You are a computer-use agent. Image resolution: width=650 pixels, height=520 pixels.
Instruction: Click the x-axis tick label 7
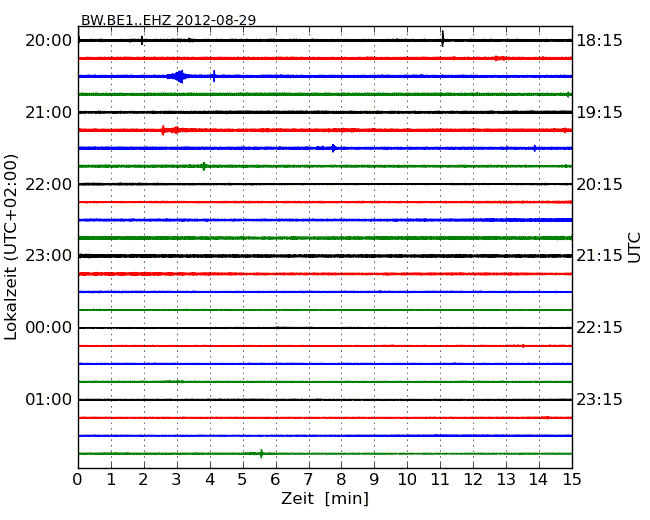308,479
